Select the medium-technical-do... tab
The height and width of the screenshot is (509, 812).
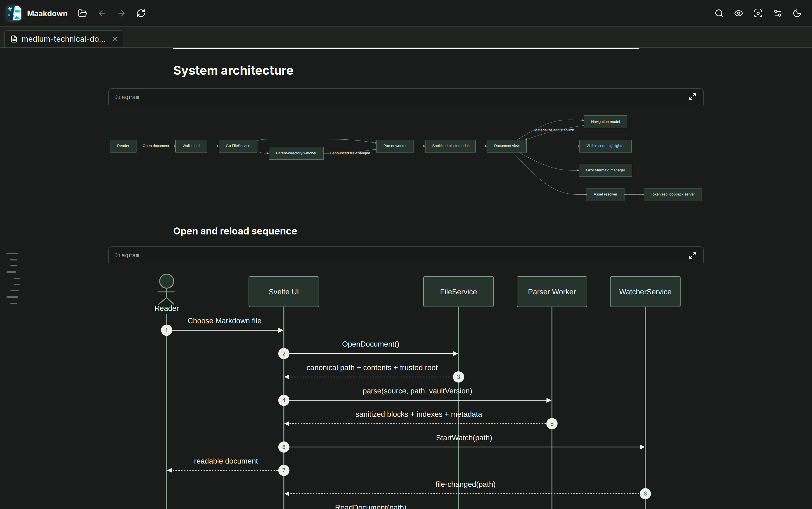tap(64, 39)
